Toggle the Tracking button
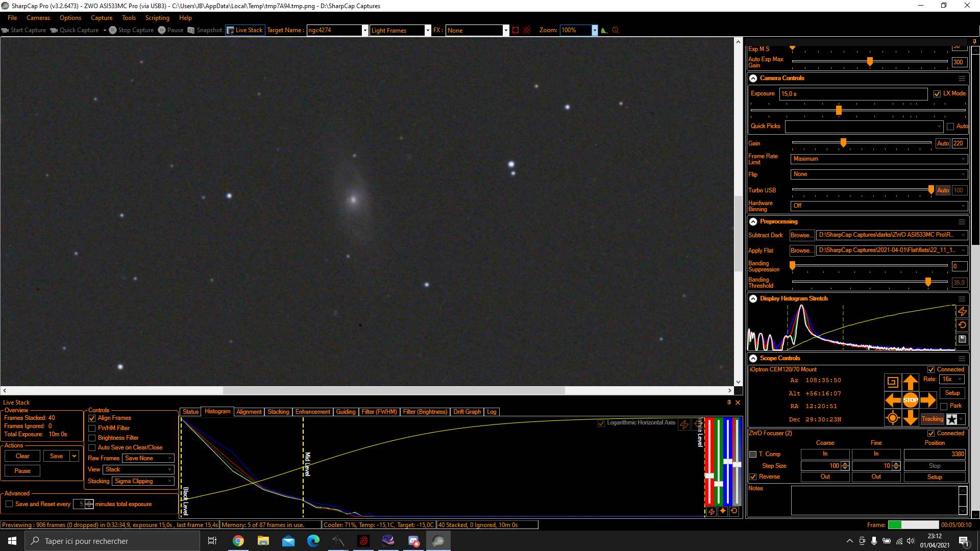The image size is (980, 551). tap(933, 419)
